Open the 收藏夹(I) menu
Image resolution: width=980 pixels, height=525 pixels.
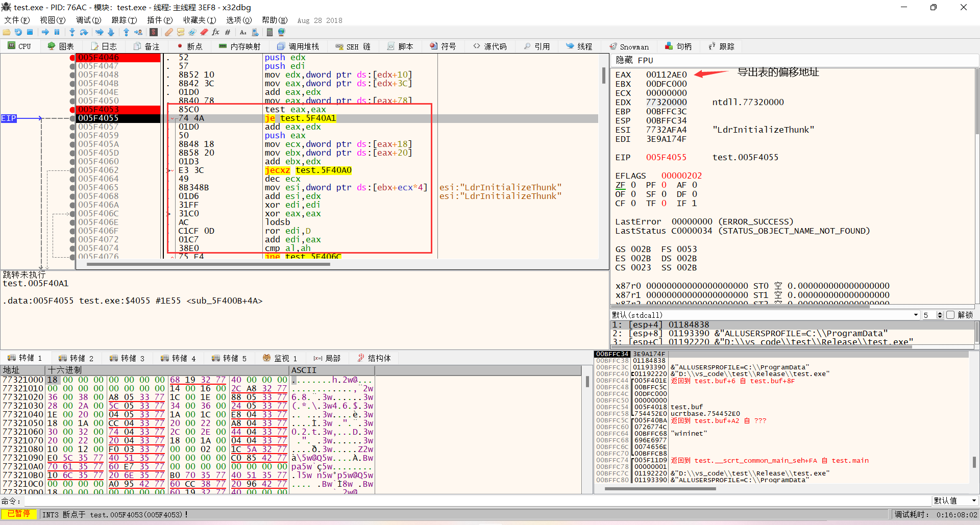(200, 20)
